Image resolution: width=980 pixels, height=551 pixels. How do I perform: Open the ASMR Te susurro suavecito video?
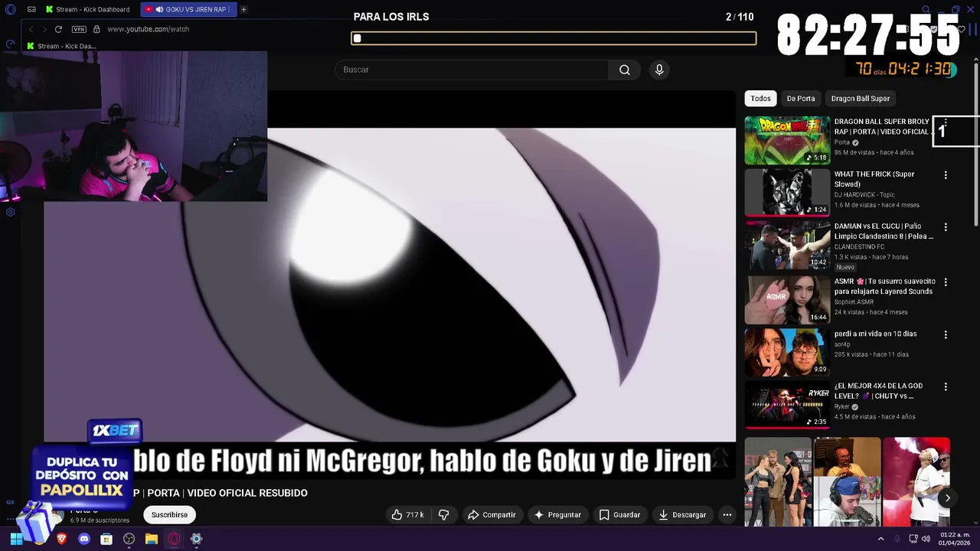(884, 286)
